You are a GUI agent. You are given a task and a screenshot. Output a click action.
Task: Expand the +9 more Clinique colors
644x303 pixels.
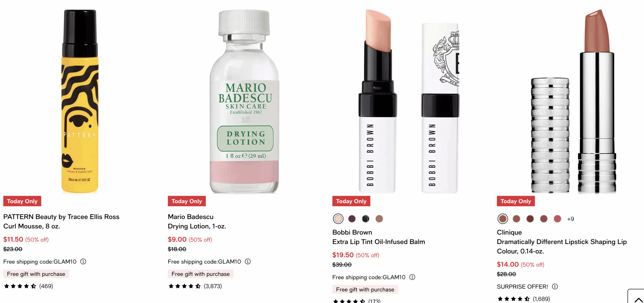[571, 219]
